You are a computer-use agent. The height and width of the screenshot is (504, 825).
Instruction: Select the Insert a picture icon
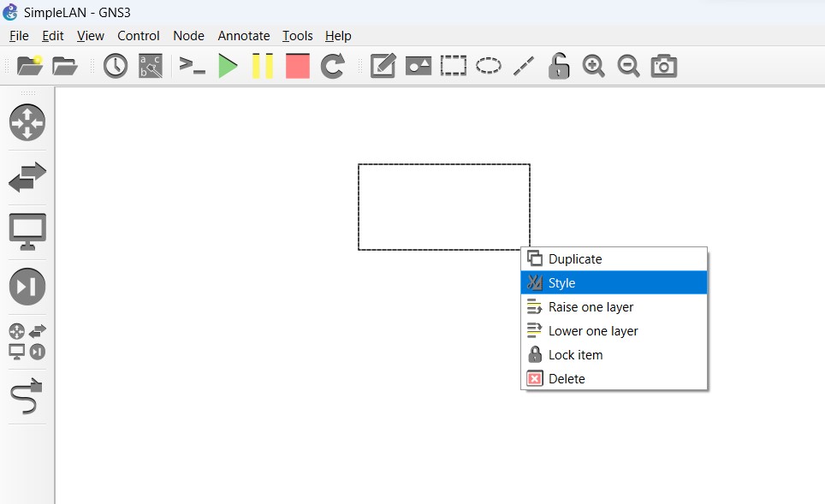pos(418,66)
